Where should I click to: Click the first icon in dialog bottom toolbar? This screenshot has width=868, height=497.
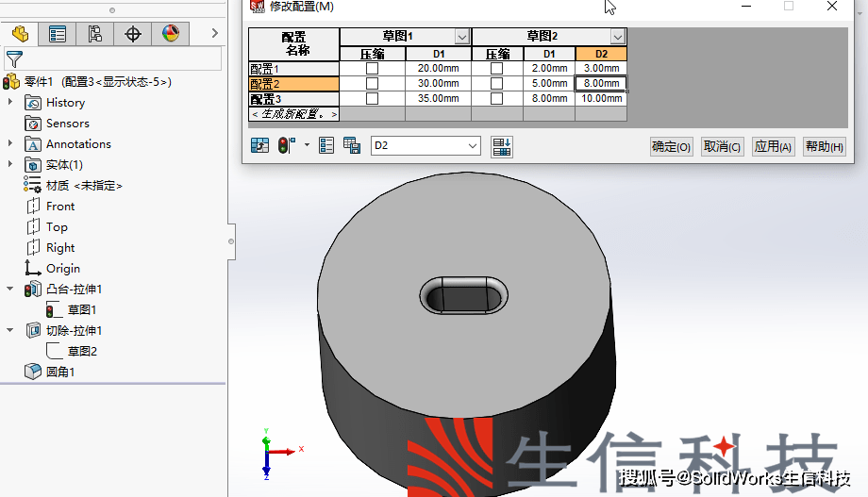coord(259,146)
